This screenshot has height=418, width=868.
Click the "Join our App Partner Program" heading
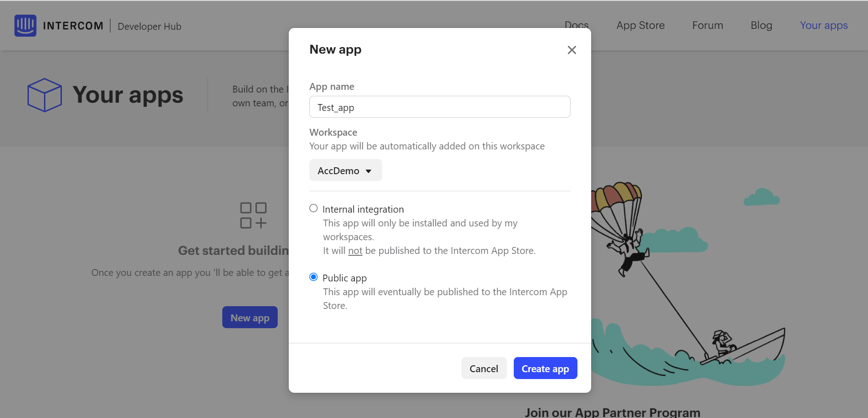(x=612, y=412)
